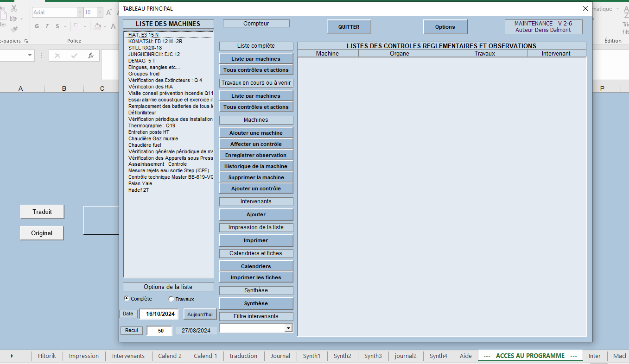Image resolution: width=629 pixels, height=364 pixels.
Task: Toggle Underline (S) in Excel ribbon
Action: tap(57, 26)
